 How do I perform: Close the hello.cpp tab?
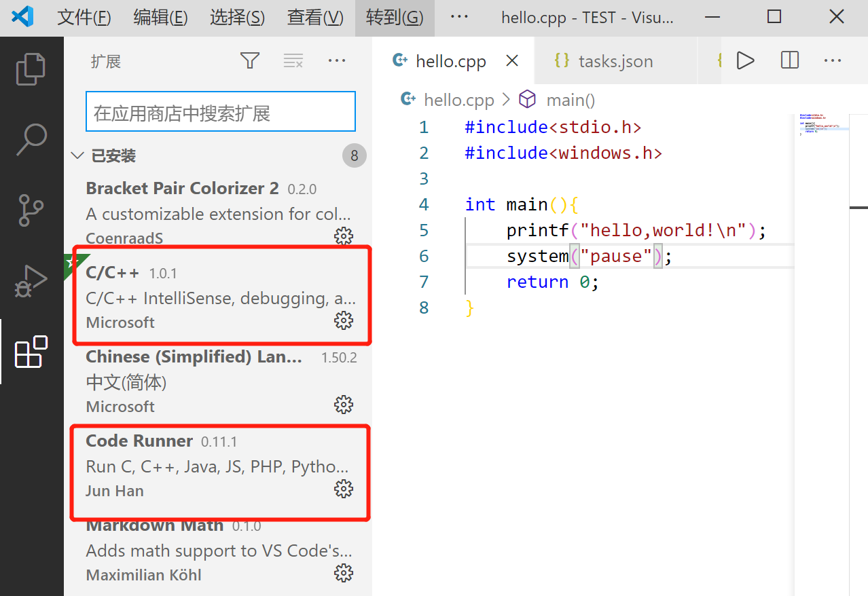pos(512,61)
